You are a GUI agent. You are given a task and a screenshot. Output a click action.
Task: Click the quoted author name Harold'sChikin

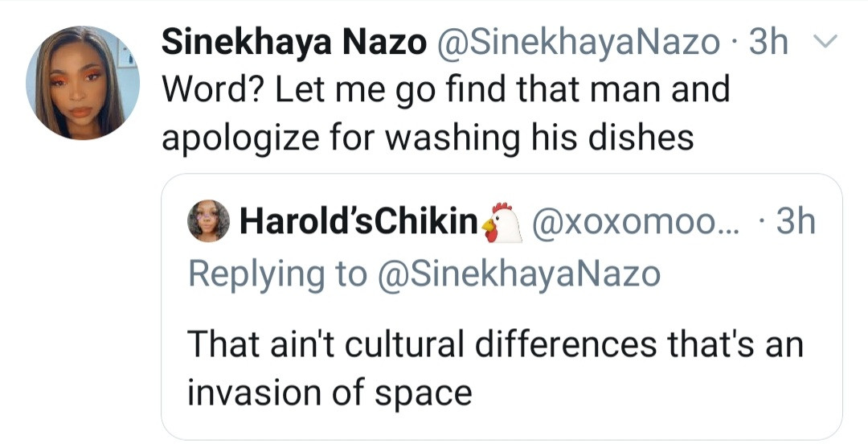[x=355, y=224]
